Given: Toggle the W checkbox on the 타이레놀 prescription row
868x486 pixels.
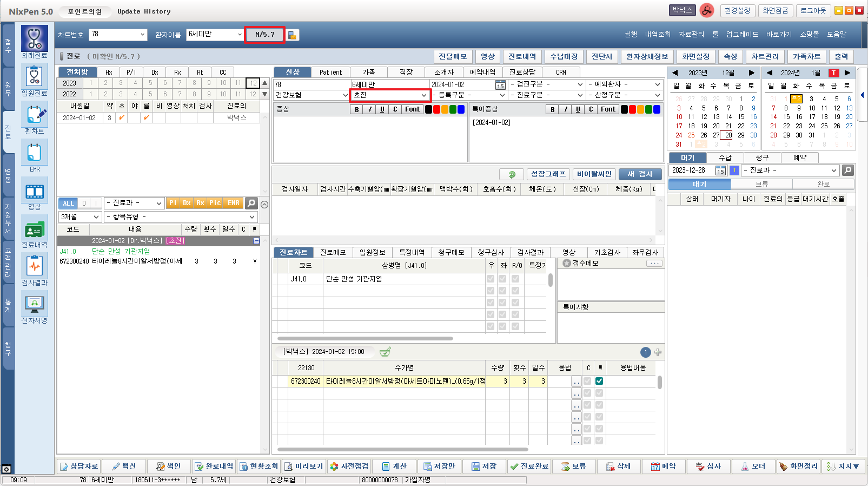Looking at the screenshot, I should click(599, 381).
